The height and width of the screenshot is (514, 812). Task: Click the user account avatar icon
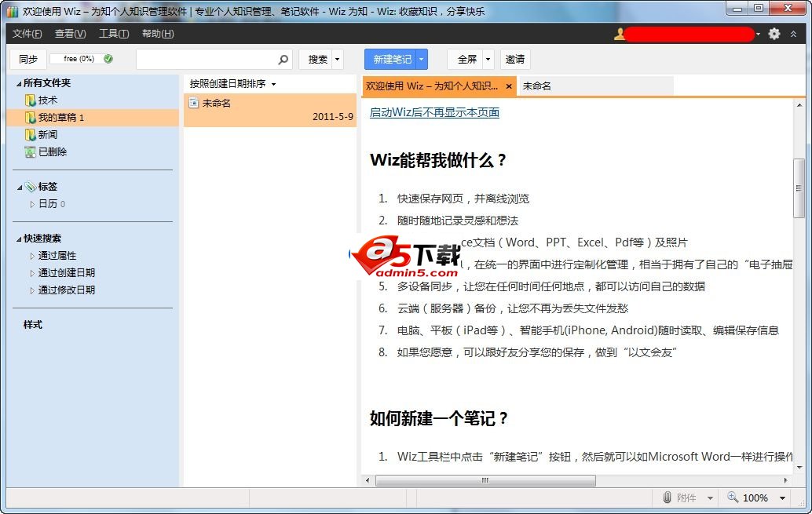[619, 35]
